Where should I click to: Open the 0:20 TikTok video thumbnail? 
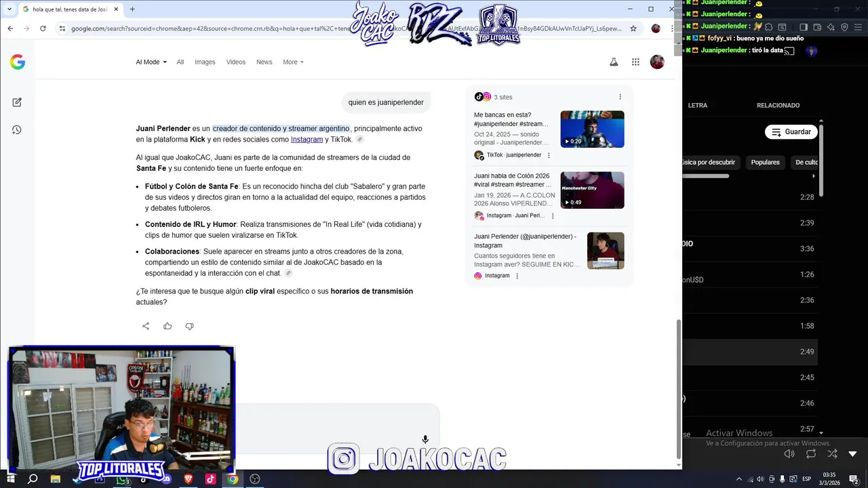coord(592,129)
